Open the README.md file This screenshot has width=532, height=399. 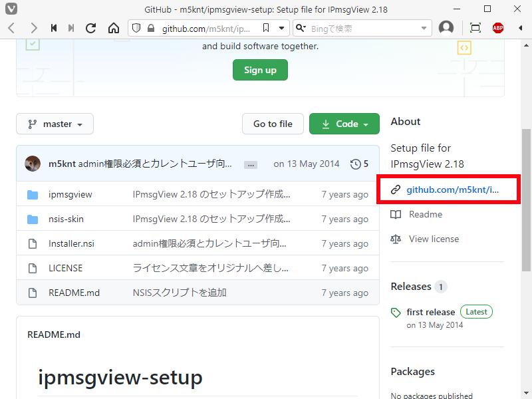click(74, 293)
